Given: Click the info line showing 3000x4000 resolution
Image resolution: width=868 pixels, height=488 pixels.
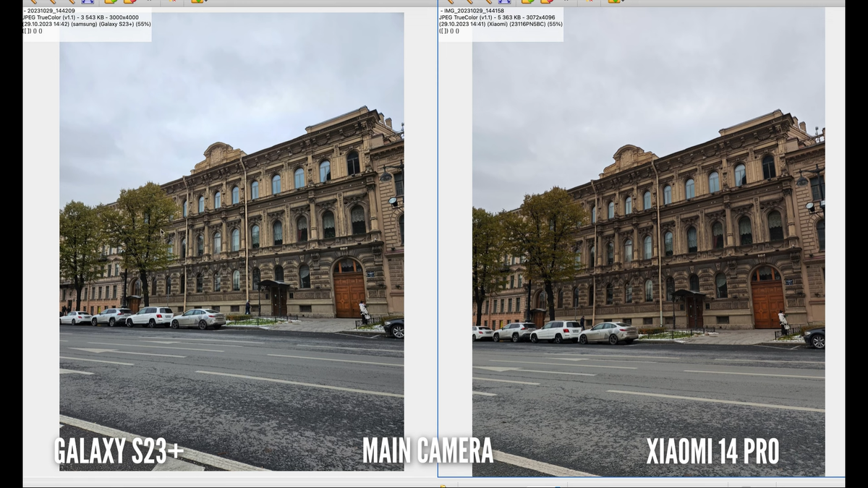Looking at the screenshot, I should 81,17.
